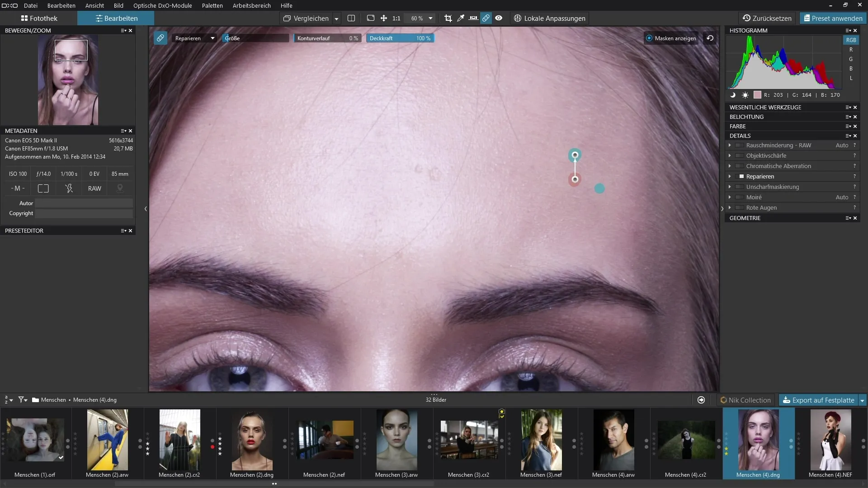This screenshot has height=488, width=868.
Task: Expand the Reparieren section arrow
Action: [730, 177]
